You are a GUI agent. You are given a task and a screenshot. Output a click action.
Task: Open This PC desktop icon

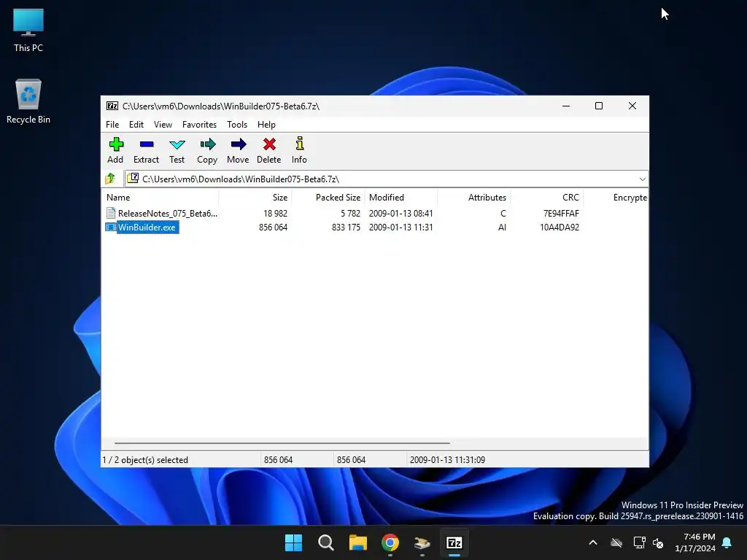pos(28,30)
